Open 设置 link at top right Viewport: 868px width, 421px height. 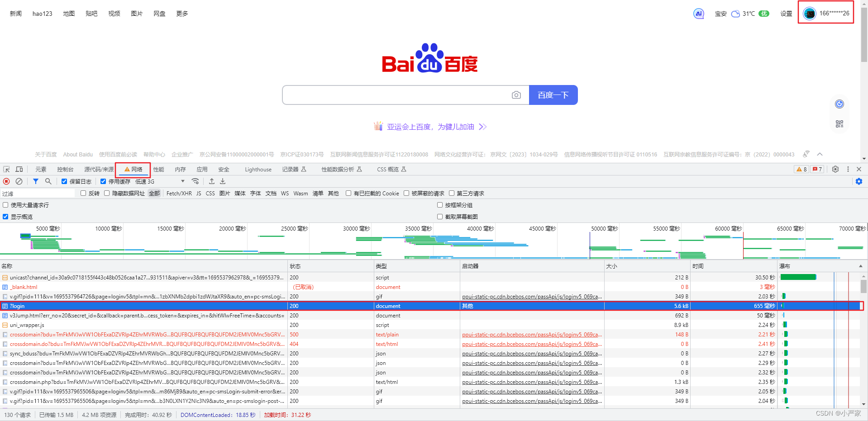786,14
